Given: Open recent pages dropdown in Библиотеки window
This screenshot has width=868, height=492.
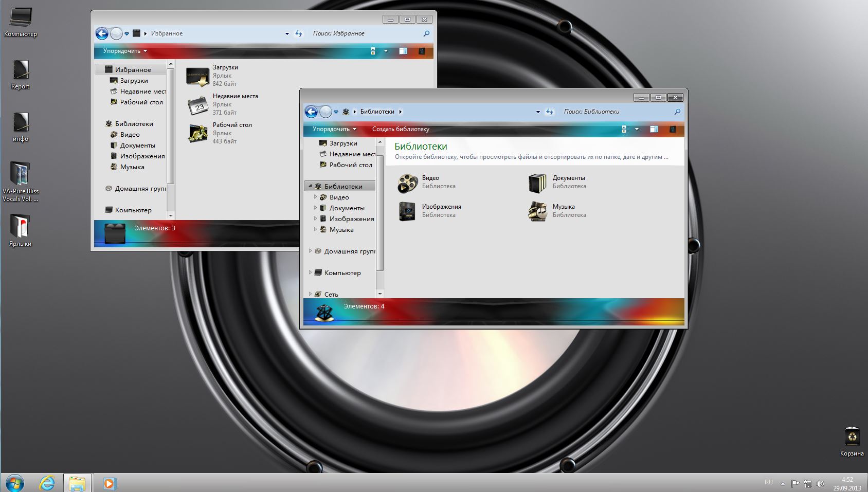Looking at the screenshot, I should [336, 112].
